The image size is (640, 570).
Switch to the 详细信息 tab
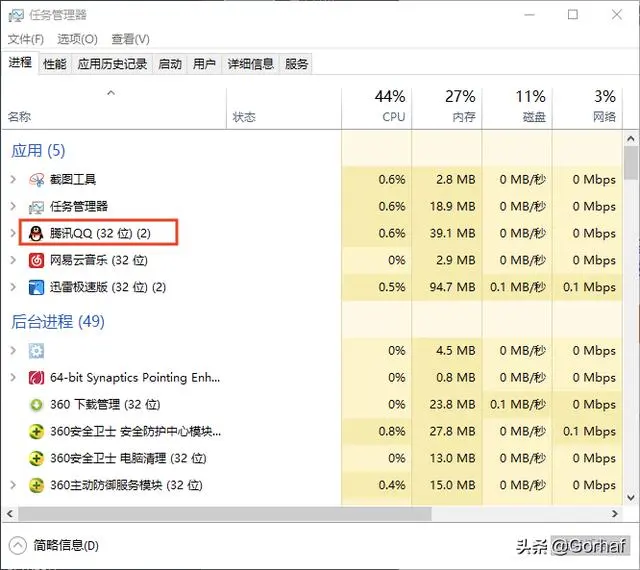[x=250, y=64]
